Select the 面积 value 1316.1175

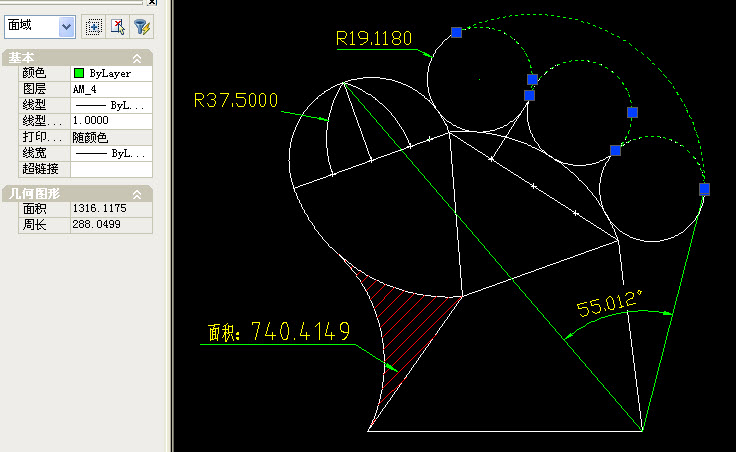[x=111, y=208]
